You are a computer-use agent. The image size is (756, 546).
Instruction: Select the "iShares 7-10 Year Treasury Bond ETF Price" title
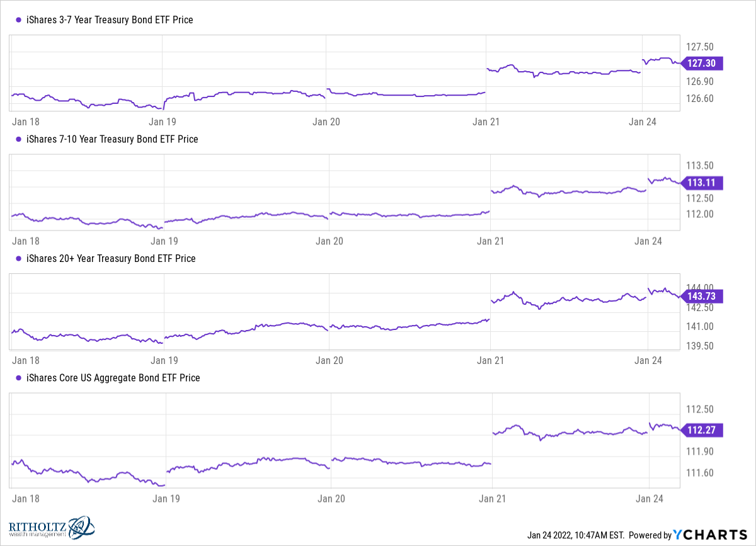(x=112, y=139)
